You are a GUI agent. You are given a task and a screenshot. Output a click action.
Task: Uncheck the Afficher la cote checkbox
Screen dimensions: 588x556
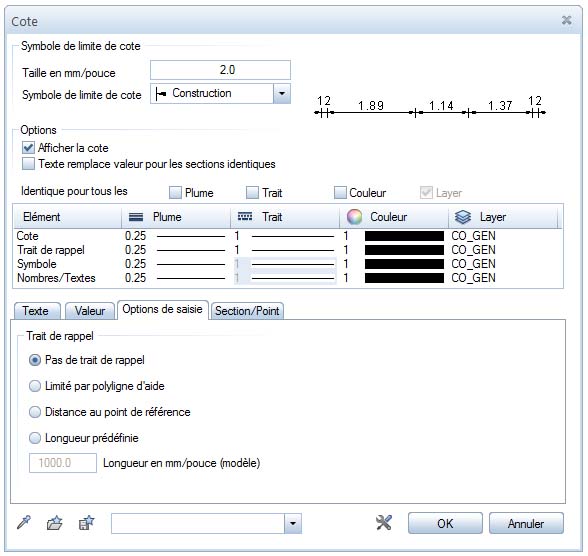[28, 148]
